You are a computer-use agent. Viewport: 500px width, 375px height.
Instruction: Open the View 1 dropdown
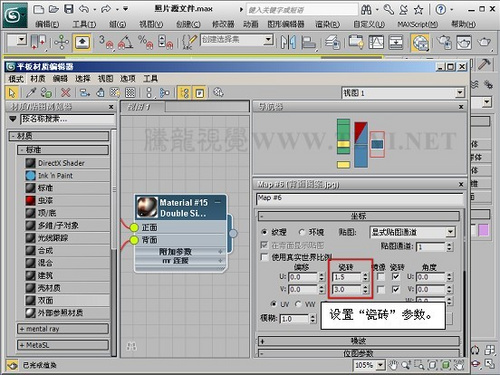click(x=460, y=93)
